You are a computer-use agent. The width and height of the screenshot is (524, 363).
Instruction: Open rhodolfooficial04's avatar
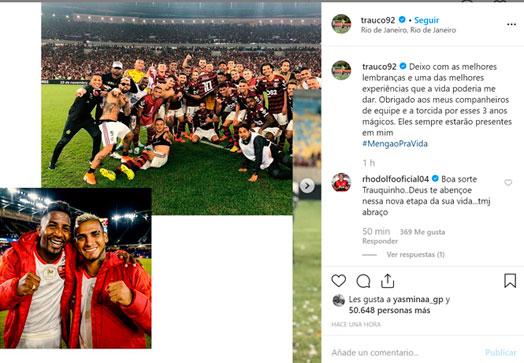[x=341, y=183]
